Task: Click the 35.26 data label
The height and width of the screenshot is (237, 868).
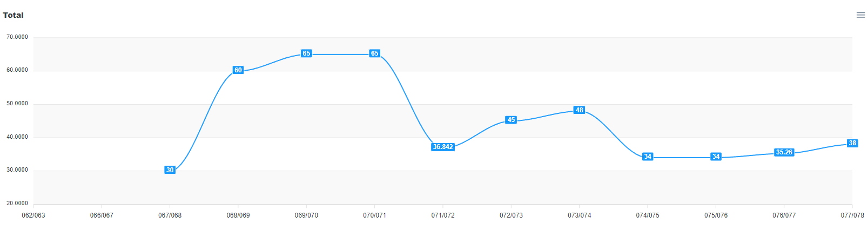Action: pyautogui.click(x=784, y=152)
